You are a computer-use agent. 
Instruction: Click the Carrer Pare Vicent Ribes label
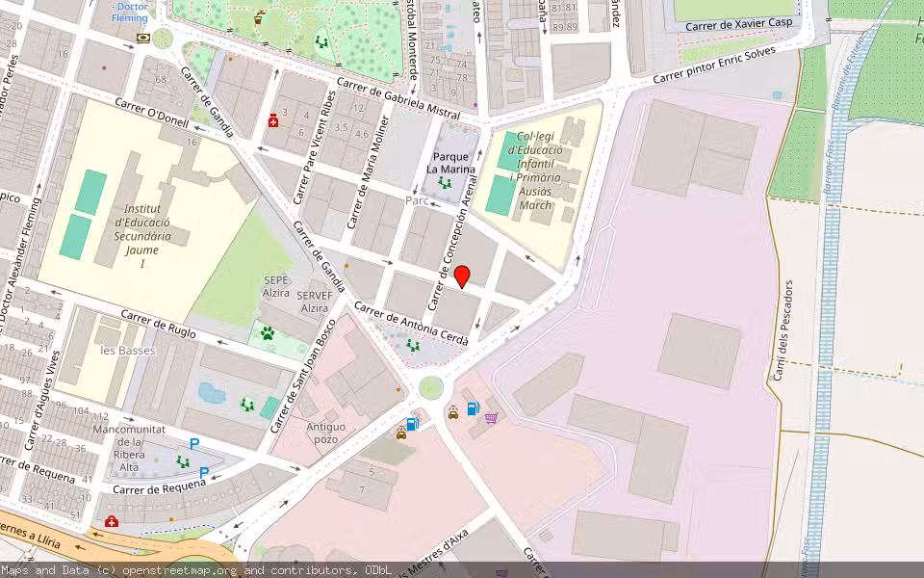tap(314, 147)
